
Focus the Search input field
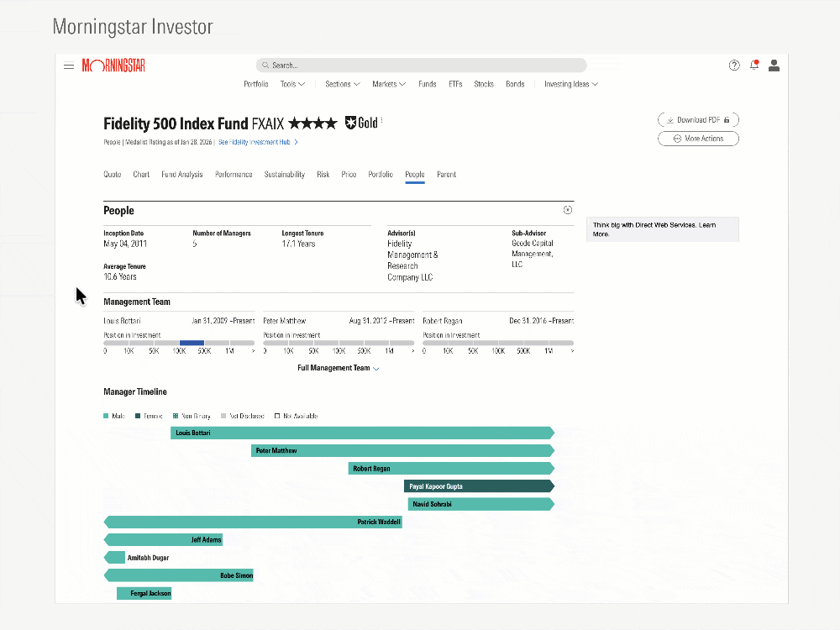point(422,66)
